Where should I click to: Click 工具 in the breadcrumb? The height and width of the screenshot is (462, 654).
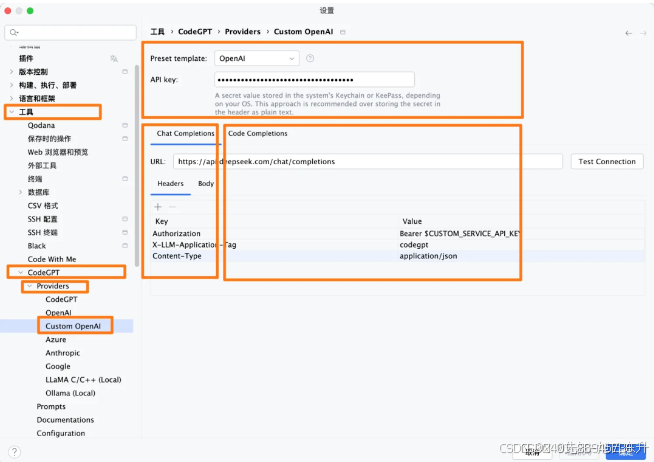coord(157,32)
